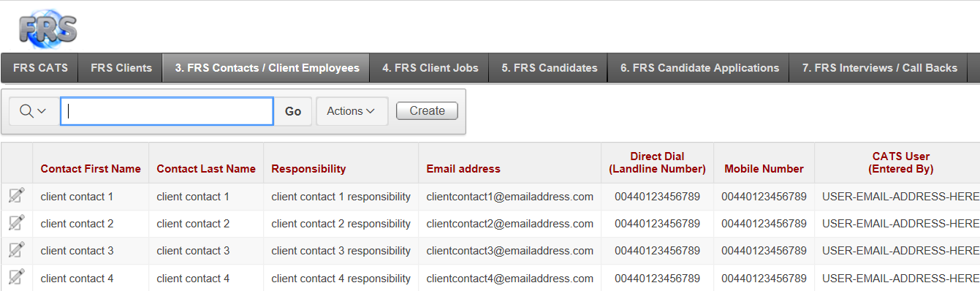Select 6. FRS Candidate Applications tab
Screen dimensions: 980x291
699,68
